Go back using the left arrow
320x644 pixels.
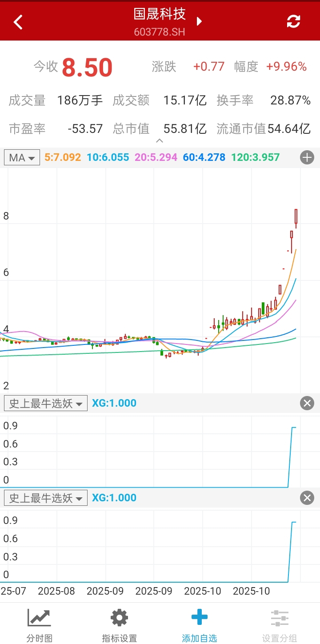(18, 21)
